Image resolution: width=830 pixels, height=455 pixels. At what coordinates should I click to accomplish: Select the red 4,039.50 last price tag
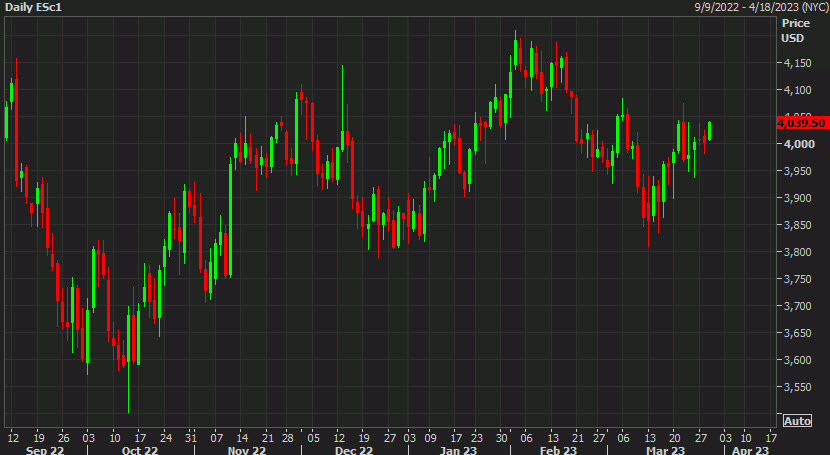pyautogui.click(x=801, y=123)
